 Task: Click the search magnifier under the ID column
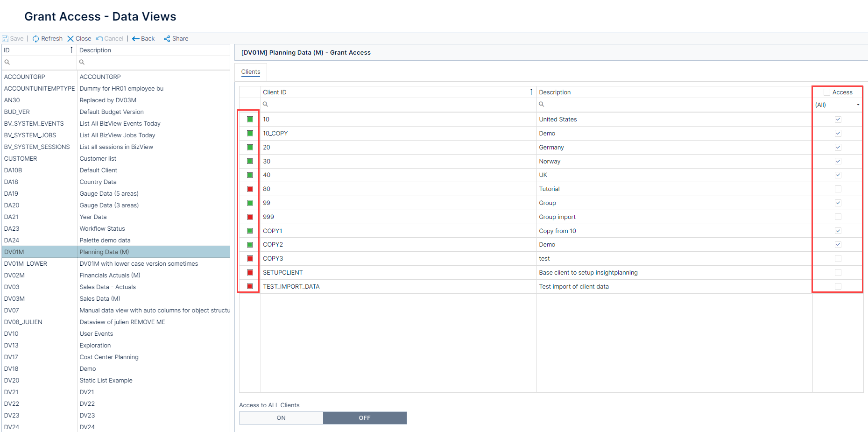pos(7,62)
